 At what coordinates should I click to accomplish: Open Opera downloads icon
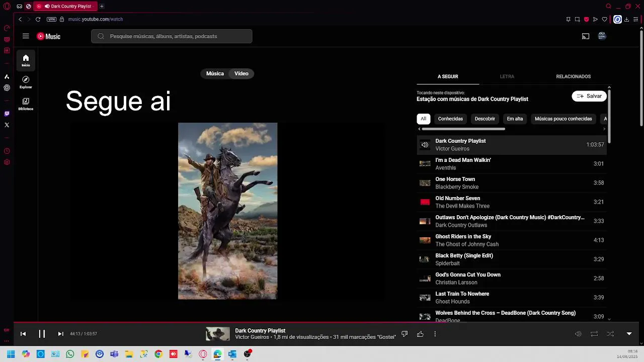pyautogui.click(x=626, y=19)
